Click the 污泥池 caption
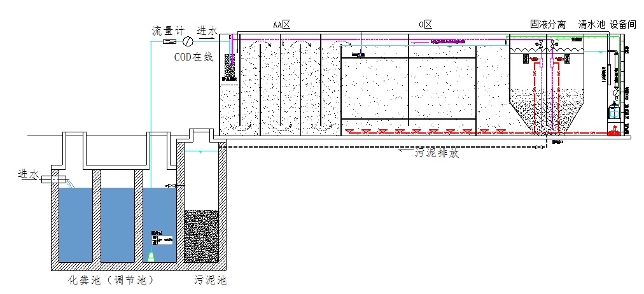The height and width of the screenshot is (294, 644). pos(209,280)
